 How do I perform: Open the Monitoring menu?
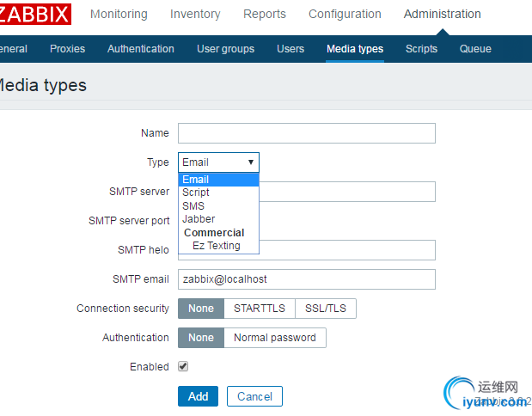tap(119, 14)
